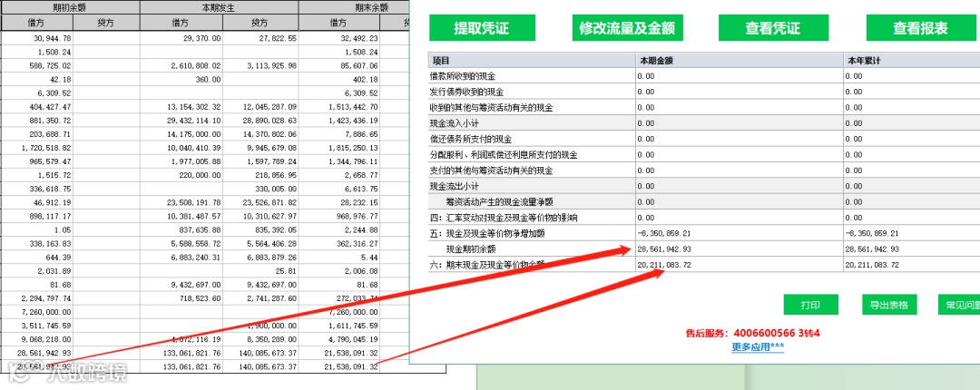Click ledger cell 29,432,114.10
The image size is (980, 390).
coord(194,121)
